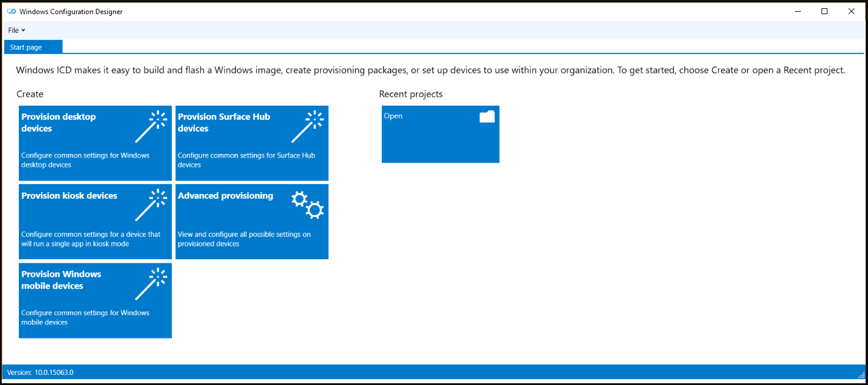Viewport: 868px width, 385px height.
Task: Click the Recent projects heading
Action: tap(411, 94)
